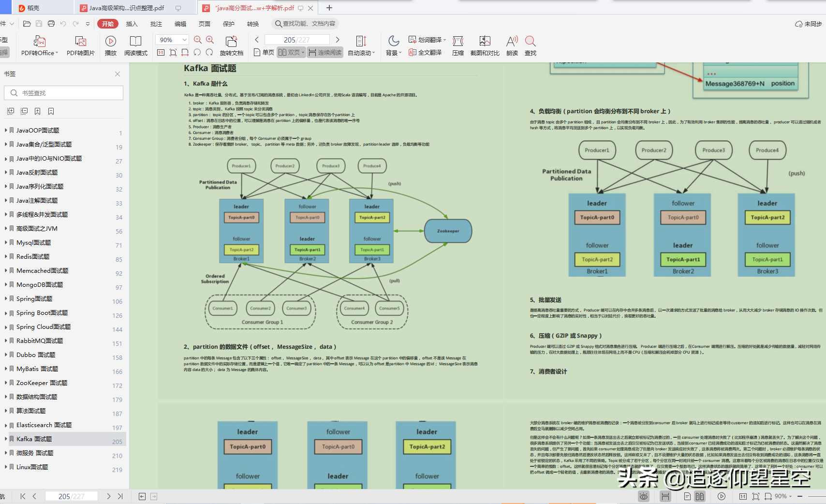This screenshot has width=826, height=504.
Task: Open the 保护 ribbon tab
Action: click(228, 24)
